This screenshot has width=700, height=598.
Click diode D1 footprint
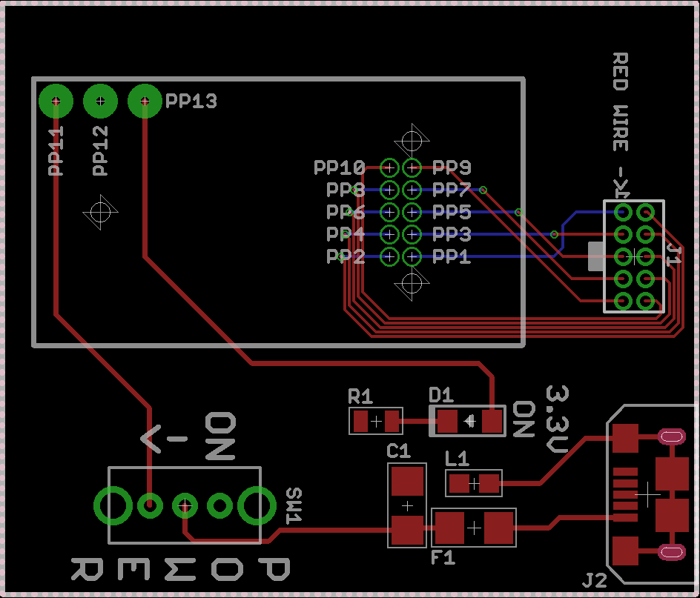click(469, 421)
